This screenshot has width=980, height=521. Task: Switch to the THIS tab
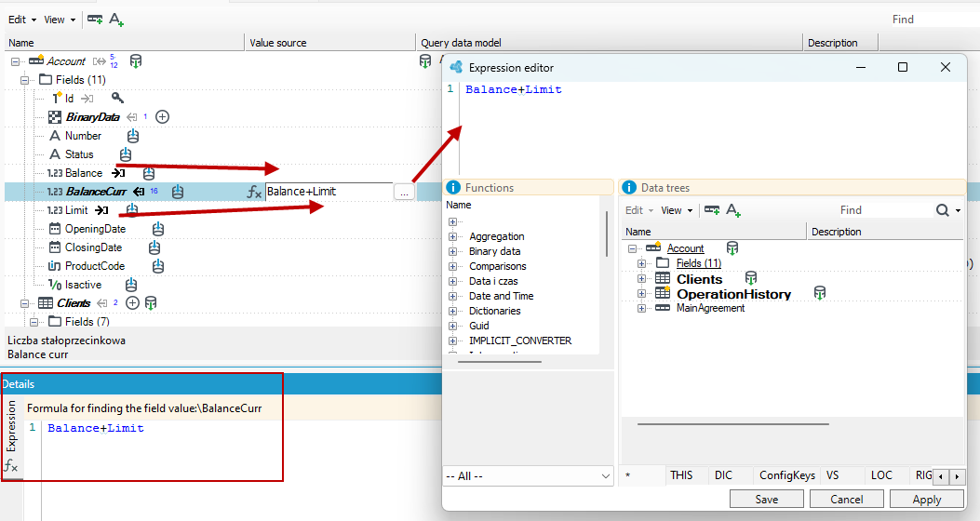click(681, 475)
